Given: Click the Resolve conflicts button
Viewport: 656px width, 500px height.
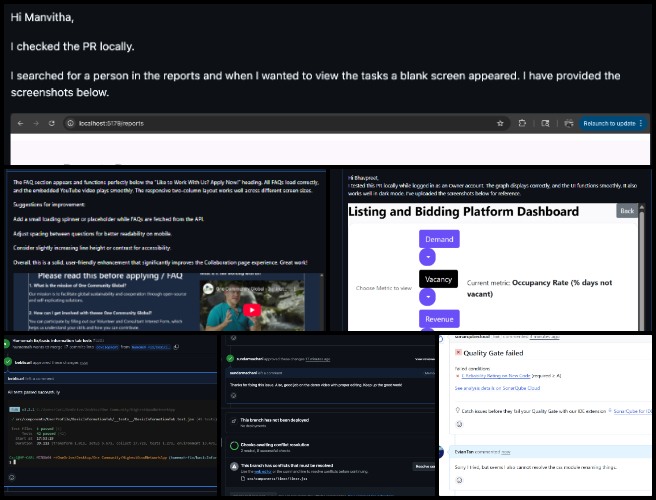Looking at the screenshot, I should (x=424, y=466).
